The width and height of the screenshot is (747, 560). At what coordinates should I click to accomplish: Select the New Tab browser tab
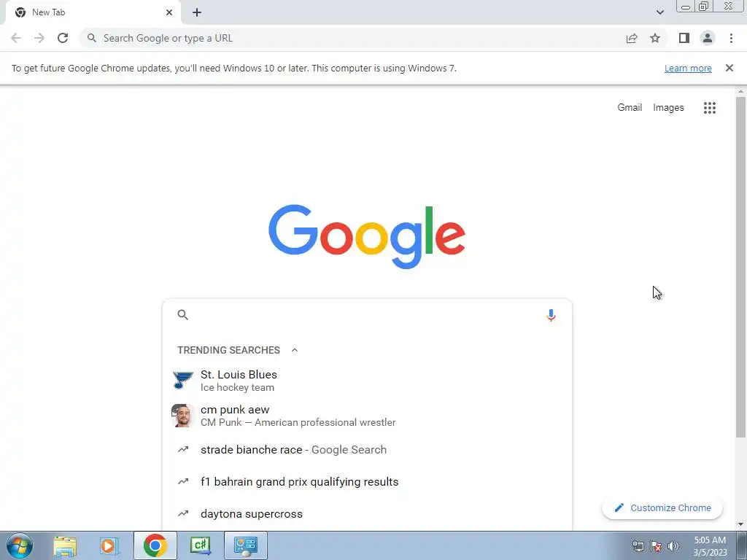pos(93,12)
